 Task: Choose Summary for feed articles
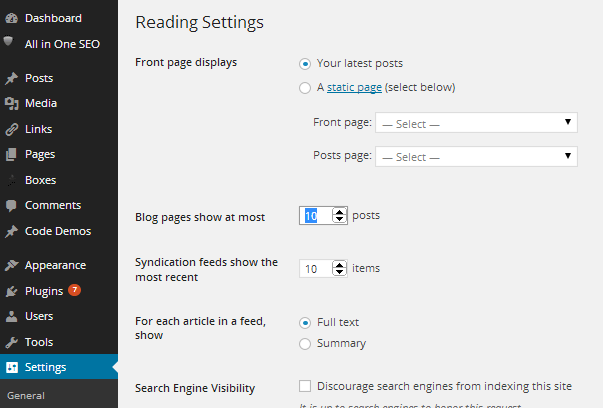coord(305,344)
